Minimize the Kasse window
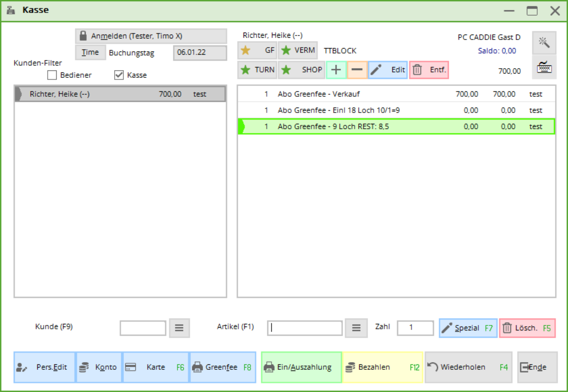 pyautogui.click(x=509, y=10)
